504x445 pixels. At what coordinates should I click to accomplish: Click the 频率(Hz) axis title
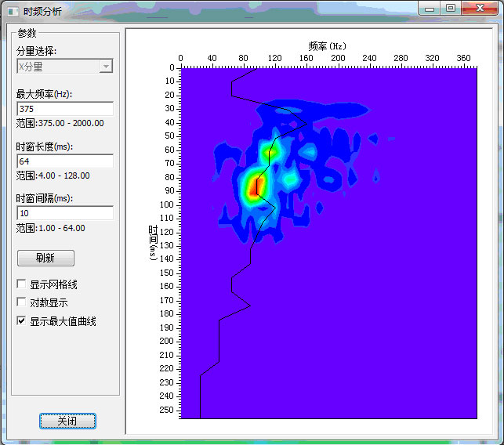[x=327, y=46]
